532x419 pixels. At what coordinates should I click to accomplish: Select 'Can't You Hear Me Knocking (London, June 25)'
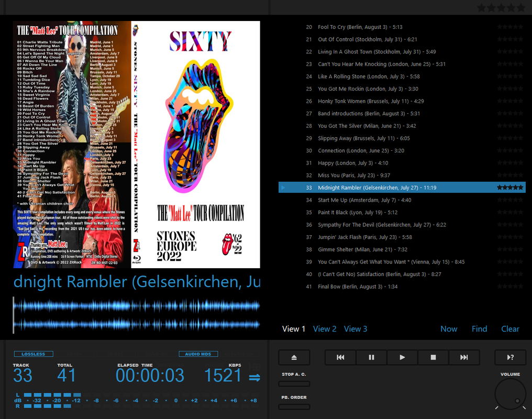coord(402,64)
